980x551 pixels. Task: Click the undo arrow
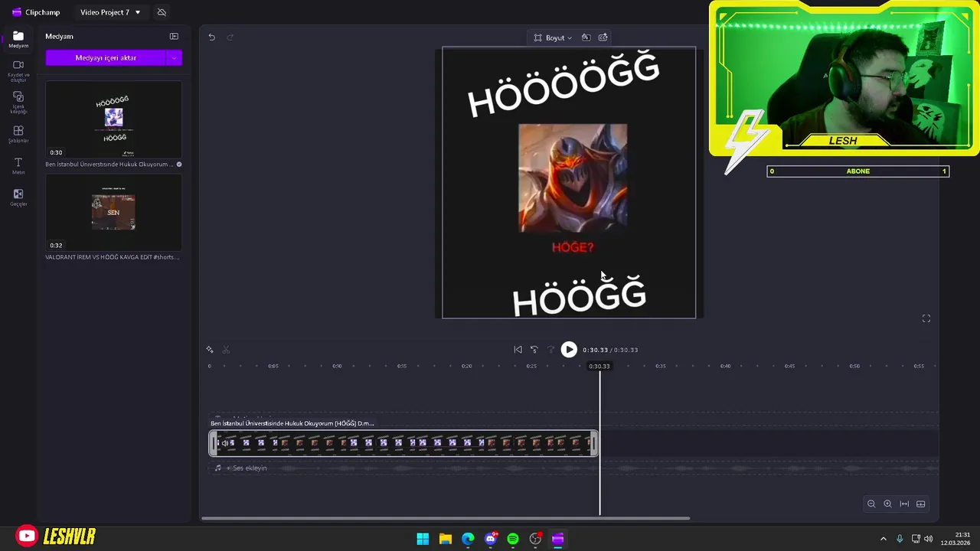pyautogui.click(x=212, y=37)
